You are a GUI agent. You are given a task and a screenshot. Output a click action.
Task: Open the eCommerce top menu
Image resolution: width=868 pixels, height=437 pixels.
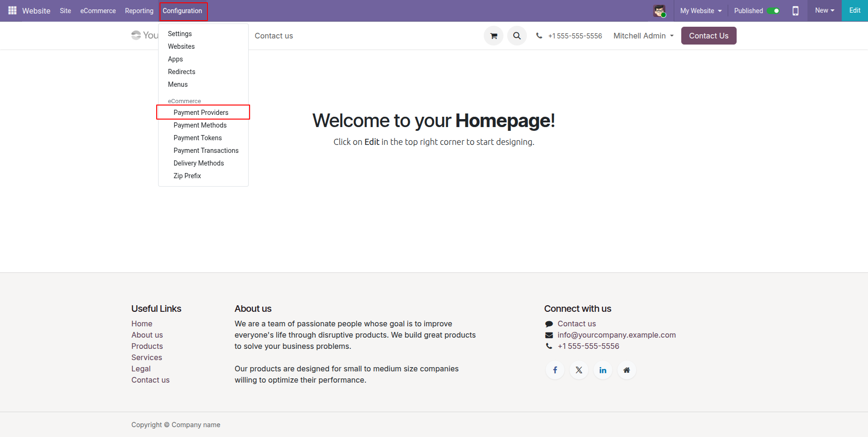(x=98, y=11)
